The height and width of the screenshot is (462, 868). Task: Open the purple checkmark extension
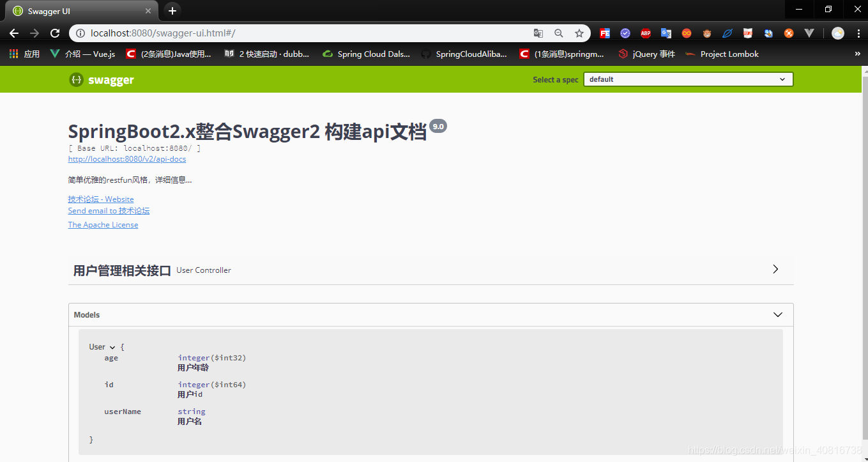click(625, 33)
